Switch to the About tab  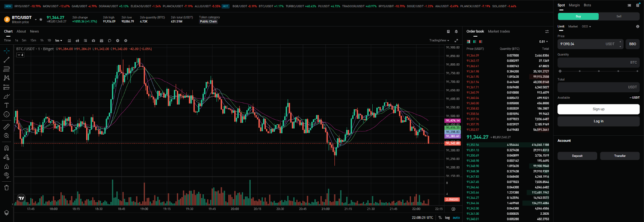click(21, 31)
